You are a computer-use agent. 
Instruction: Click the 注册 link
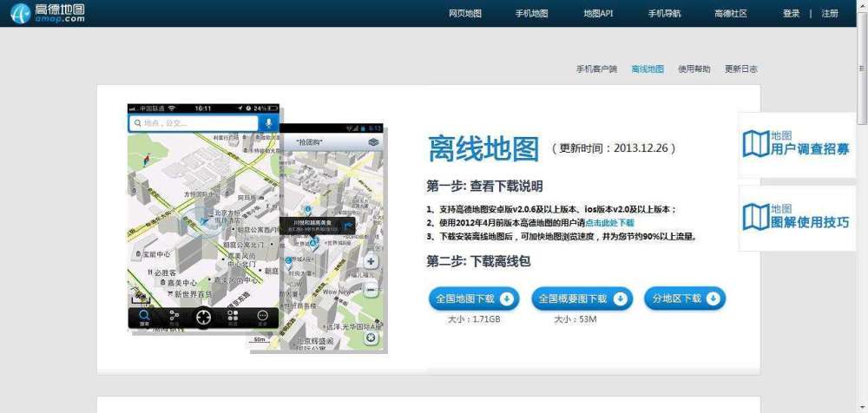[x=830, y=14]
